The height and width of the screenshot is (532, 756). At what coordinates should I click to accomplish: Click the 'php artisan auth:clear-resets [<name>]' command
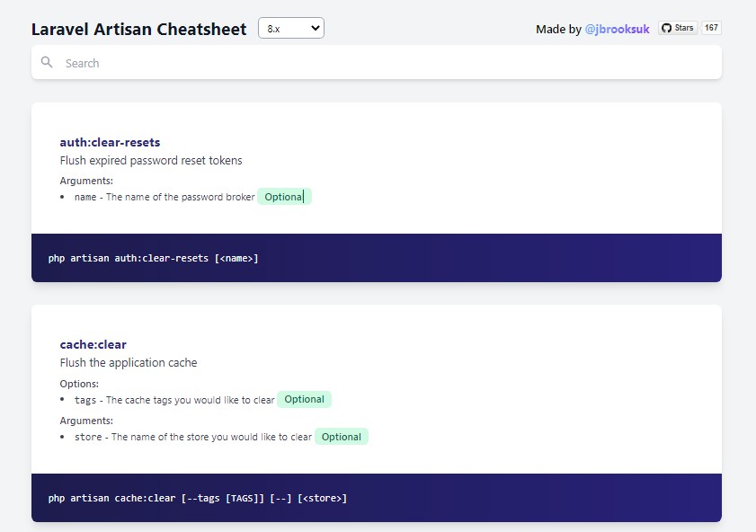(154, 258)
